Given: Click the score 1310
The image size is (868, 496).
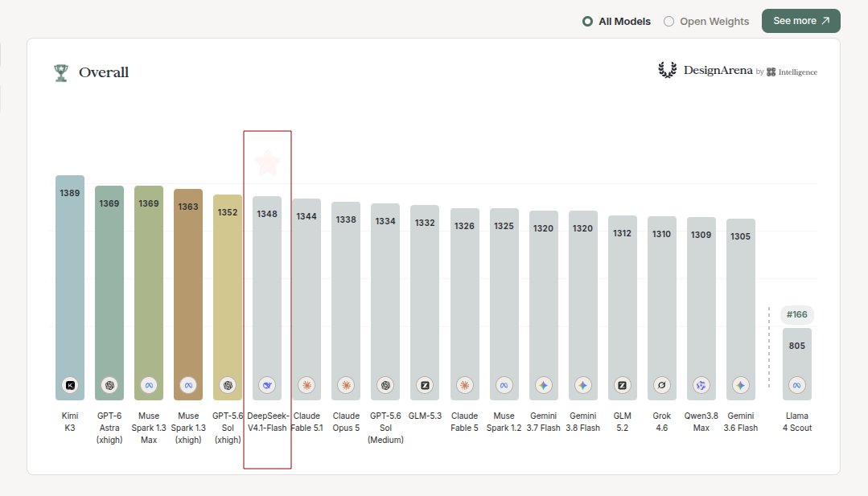Looking at the screenshot, I should 661,234.
